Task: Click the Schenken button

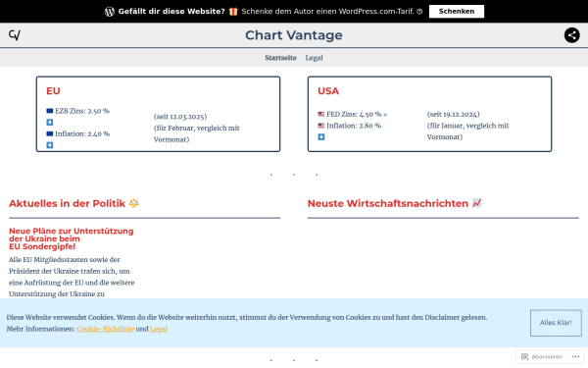Action: (457, 11)
